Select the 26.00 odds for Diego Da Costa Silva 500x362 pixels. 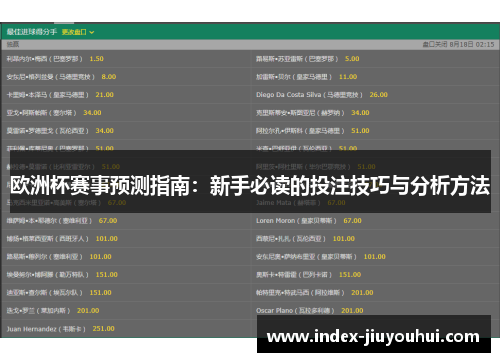pos(379,95)
